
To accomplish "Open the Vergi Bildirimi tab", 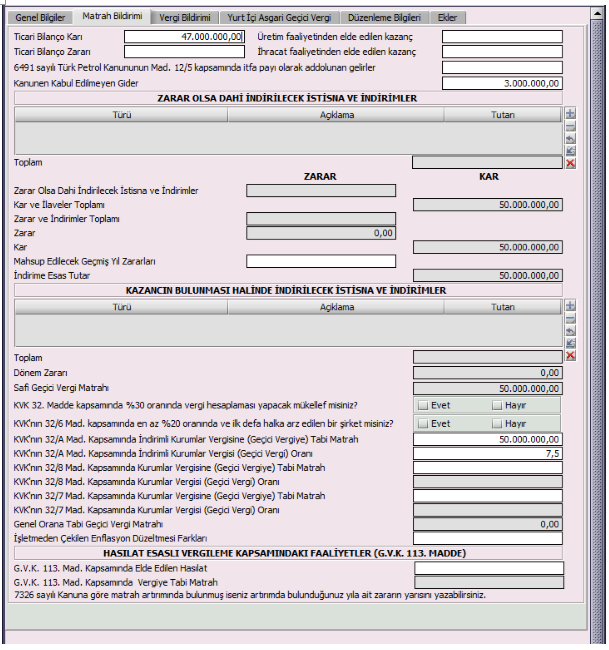I will [185, 17].
